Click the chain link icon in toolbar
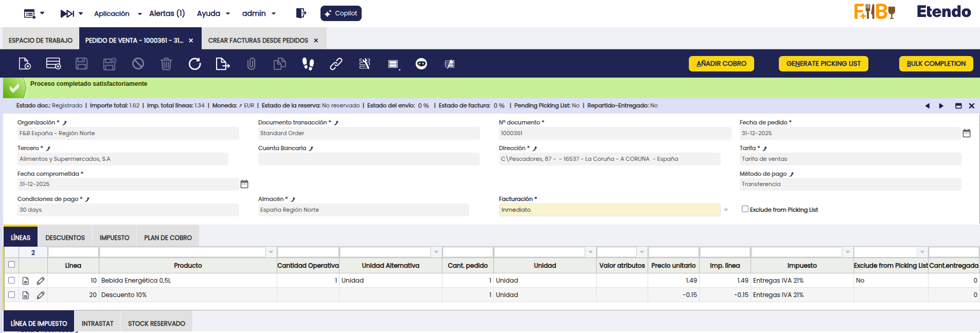The image size is (980, 333). (x=336, y=64)
